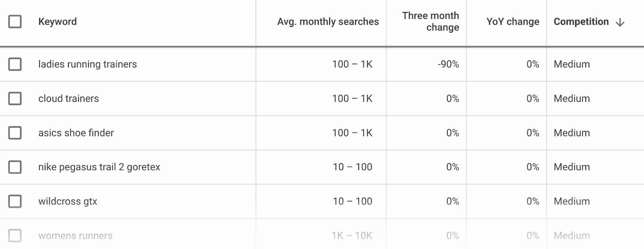Viewport: 644px width, 249px height.
Task: Check nike pegasus trail 2 goretex row
Action: tap(15, 167)
